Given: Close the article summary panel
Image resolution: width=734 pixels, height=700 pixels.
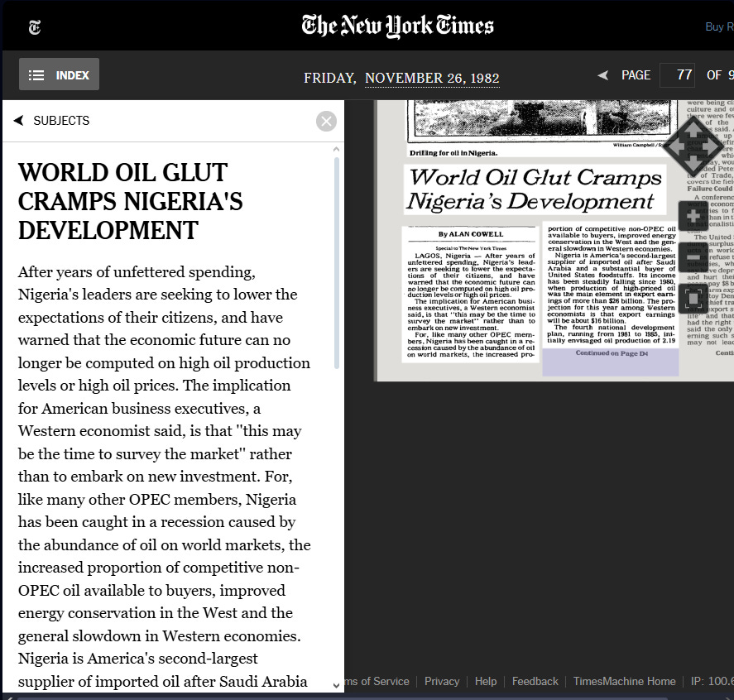Looking at the screenshot, I should pyautogui.click(x=326, y=122).
